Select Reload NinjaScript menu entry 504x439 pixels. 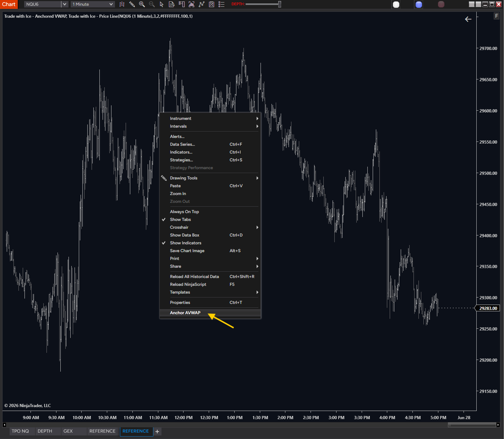pyautogui.click(x=210, y=284)
